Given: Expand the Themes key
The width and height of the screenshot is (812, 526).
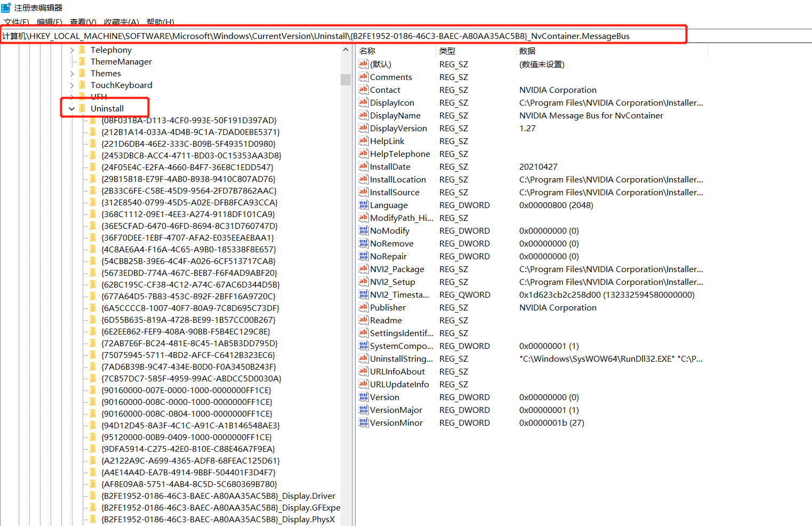Looking at the screenshot, I should click(72, 74).
